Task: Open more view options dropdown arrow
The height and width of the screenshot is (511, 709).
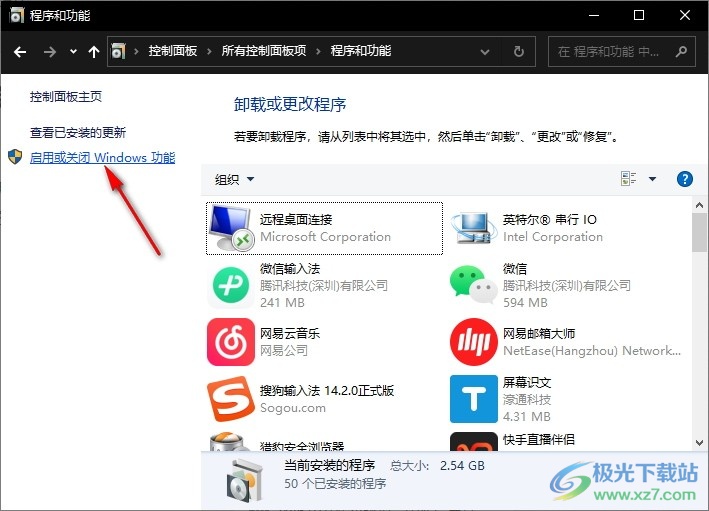Action: 652,179
